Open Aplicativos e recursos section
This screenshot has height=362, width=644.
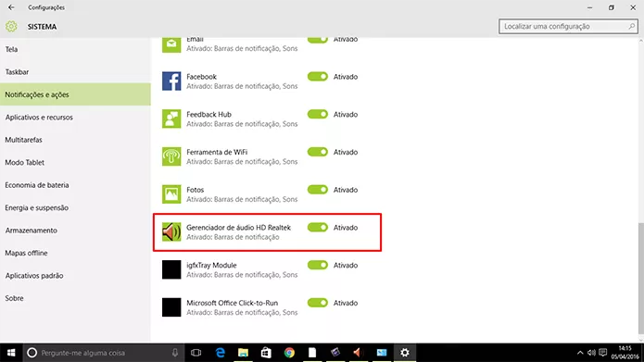[75, 117]
